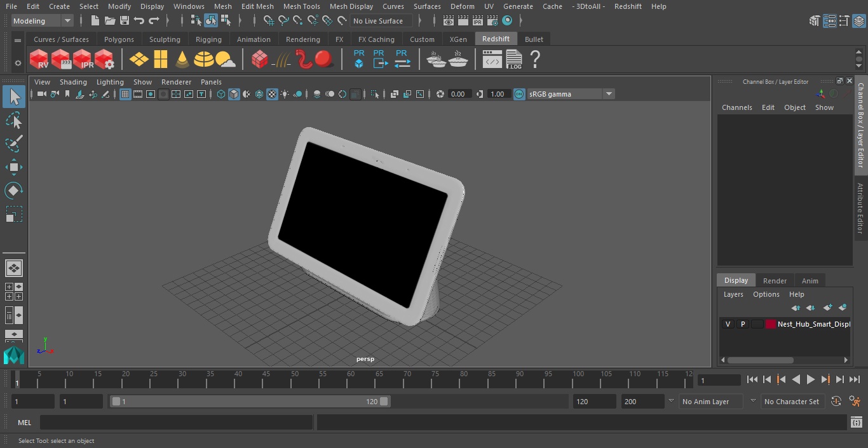Open the Redshift RenderView shelf icon
Viewport: 868px width, 448px height.
(39, 60)
